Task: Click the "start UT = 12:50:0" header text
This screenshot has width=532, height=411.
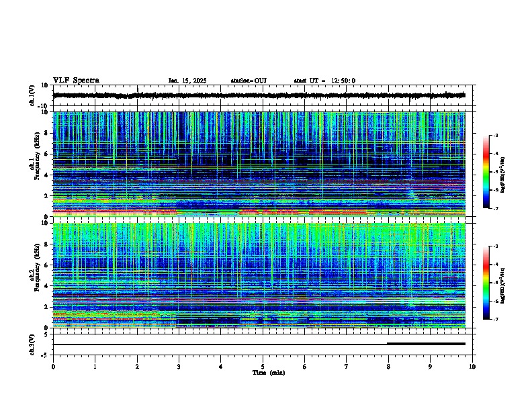Action: (x=324, y=81)
